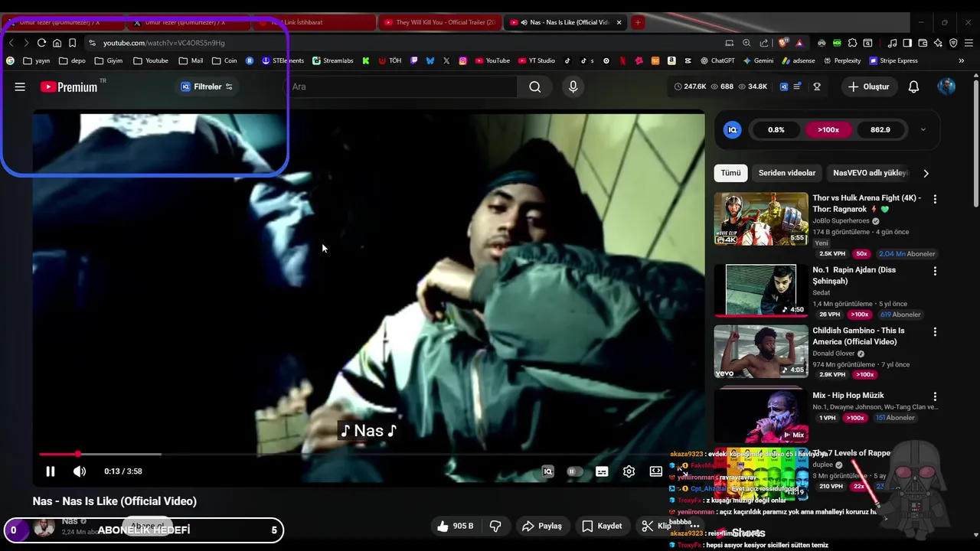Image resolution: width=980 pixels, height=551 pixels.
Task: Like the video with 905 B
Action: (x=455, y=526)
